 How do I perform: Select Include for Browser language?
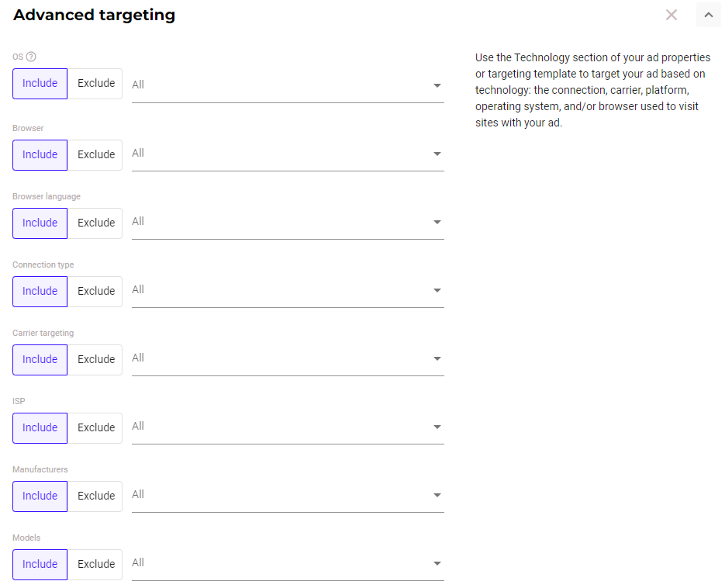(x=40, y=223)
